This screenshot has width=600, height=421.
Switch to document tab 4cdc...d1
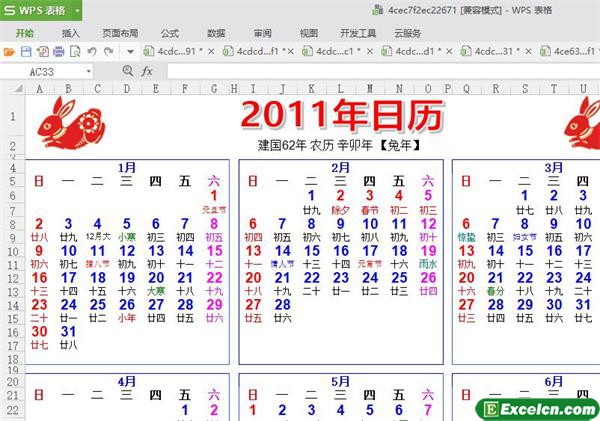(x=418, y=51)
